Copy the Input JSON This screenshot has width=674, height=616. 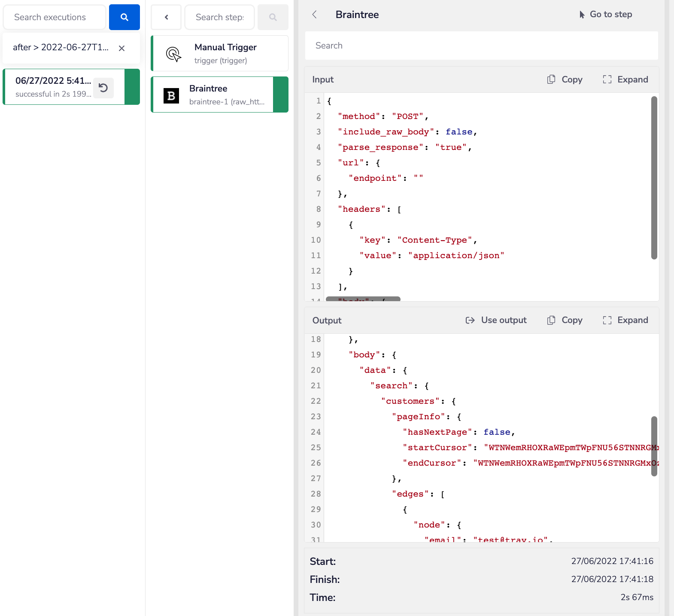click(x=565, y=79)
